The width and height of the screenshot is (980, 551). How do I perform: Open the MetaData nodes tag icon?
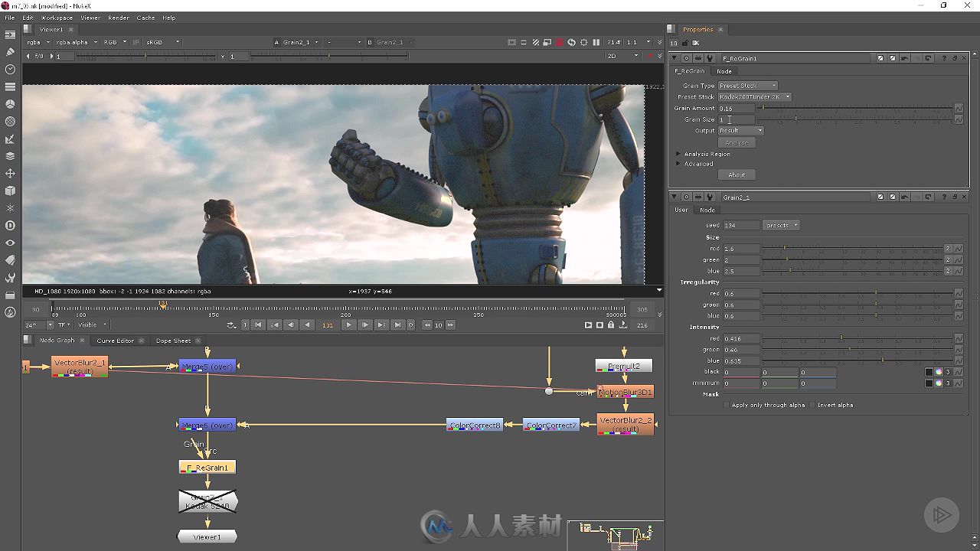10,260
